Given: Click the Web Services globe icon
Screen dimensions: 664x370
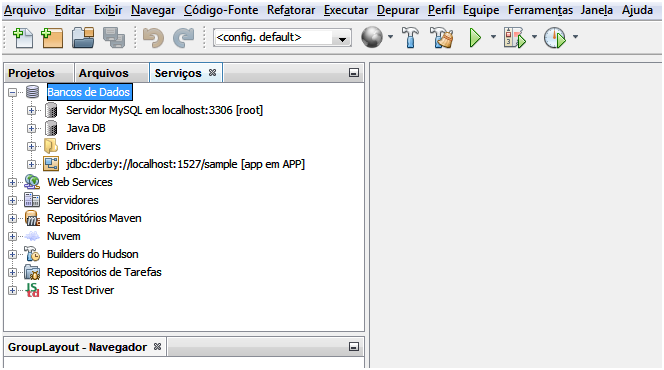Looking at the screenshot, I should point(32,182).
